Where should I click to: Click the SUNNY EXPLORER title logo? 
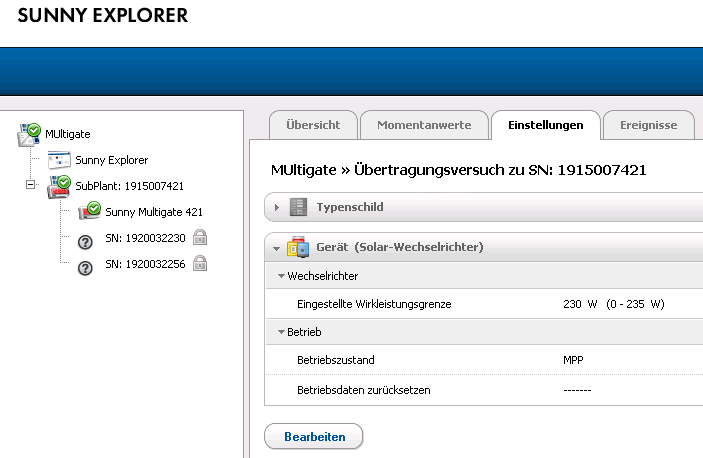[x=103, y=15]
